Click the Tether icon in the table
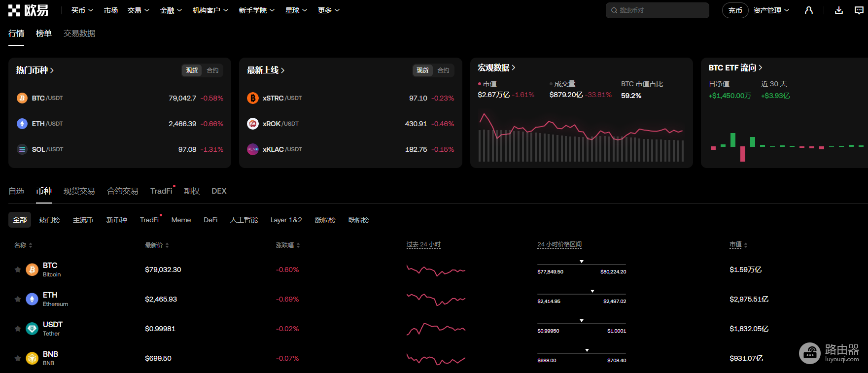The height and width of the screenshot is (373, 868). (x=32, y=329)
